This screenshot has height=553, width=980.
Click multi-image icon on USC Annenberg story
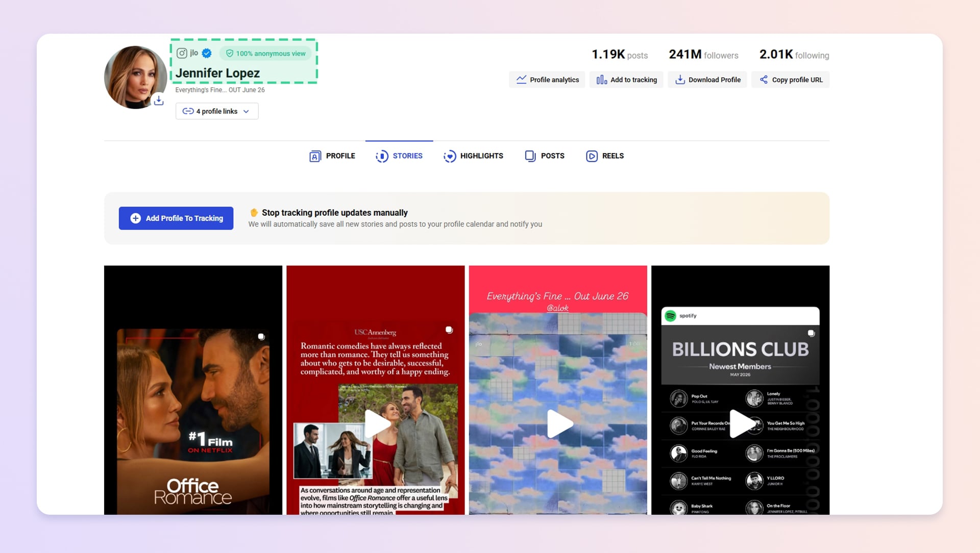click(449, 330)
